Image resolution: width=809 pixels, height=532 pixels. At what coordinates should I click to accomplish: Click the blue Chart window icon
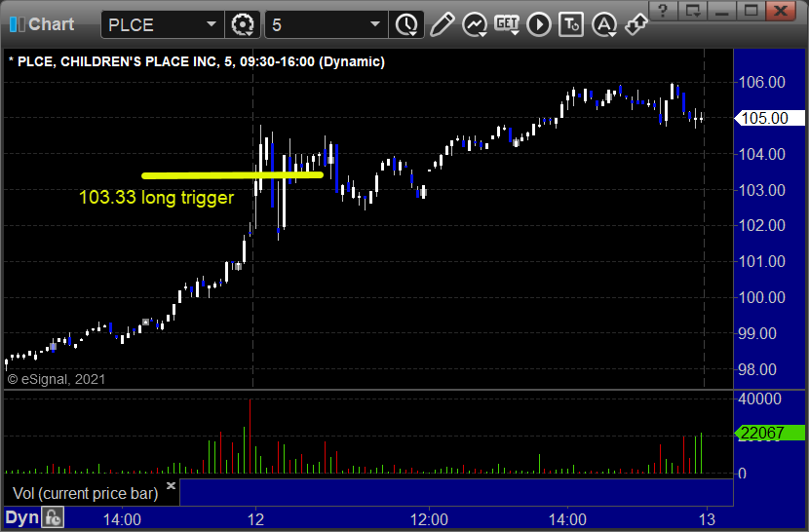(17, 24)
